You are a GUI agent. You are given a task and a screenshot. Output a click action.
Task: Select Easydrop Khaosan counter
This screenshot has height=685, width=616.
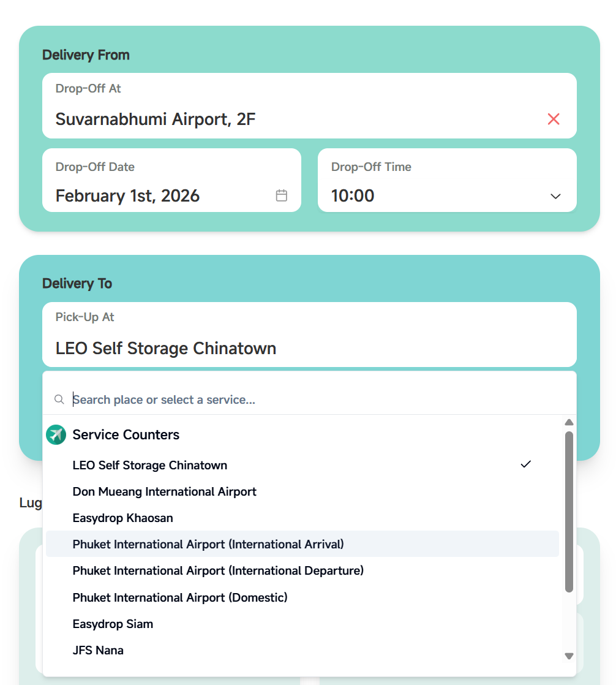tap(122, 518)
